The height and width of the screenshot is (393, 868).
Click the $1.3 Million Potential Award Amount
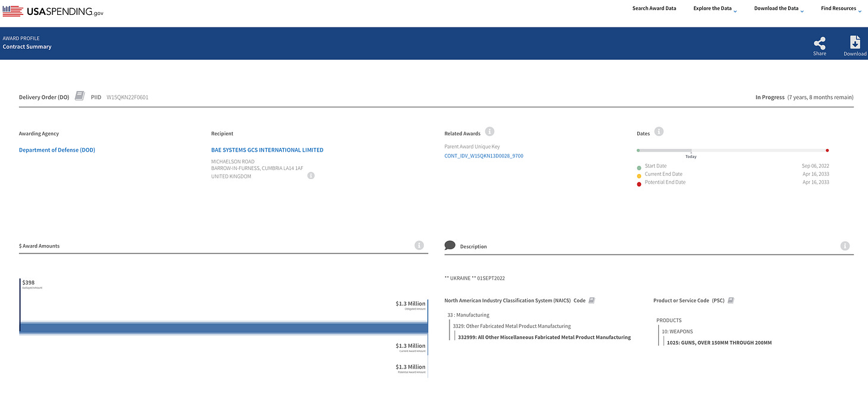click(410, 368)
